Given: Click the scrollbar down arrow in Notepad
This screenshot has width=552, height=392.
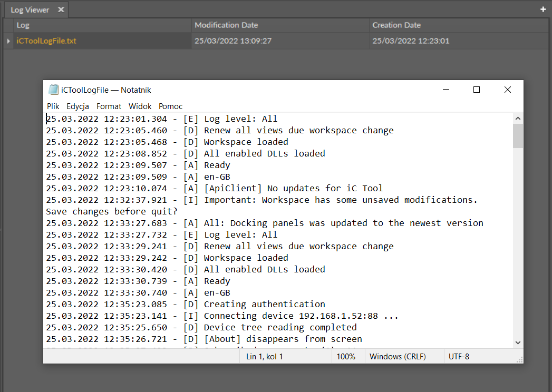Looking at the screenshot, I should coord(518,342).
